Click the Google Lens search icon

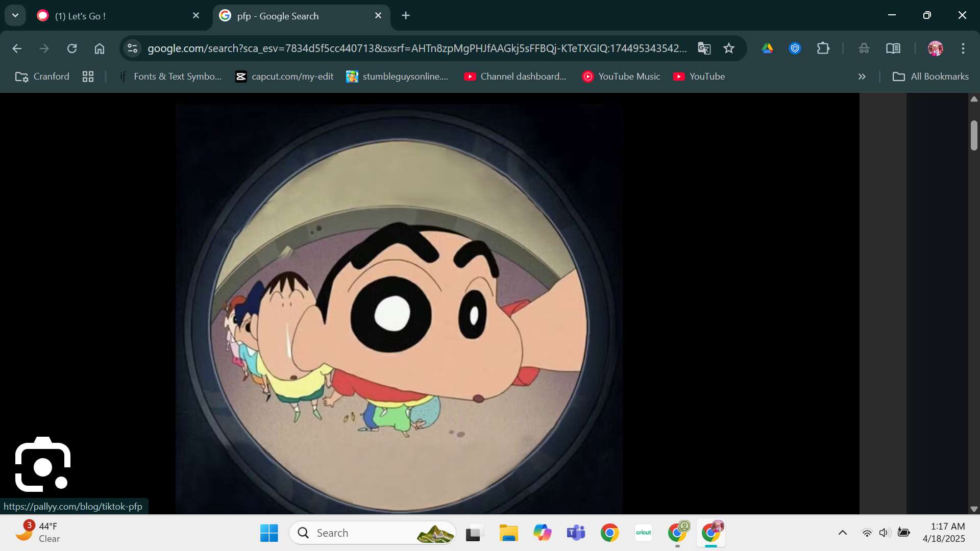pyautogui.click(x=43, y=465)
